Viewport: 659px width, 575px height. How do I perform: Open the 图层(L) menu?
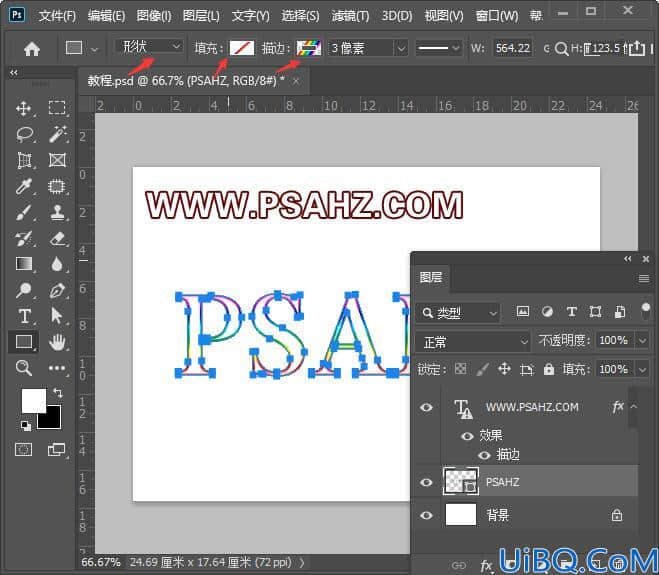(201, 16)
